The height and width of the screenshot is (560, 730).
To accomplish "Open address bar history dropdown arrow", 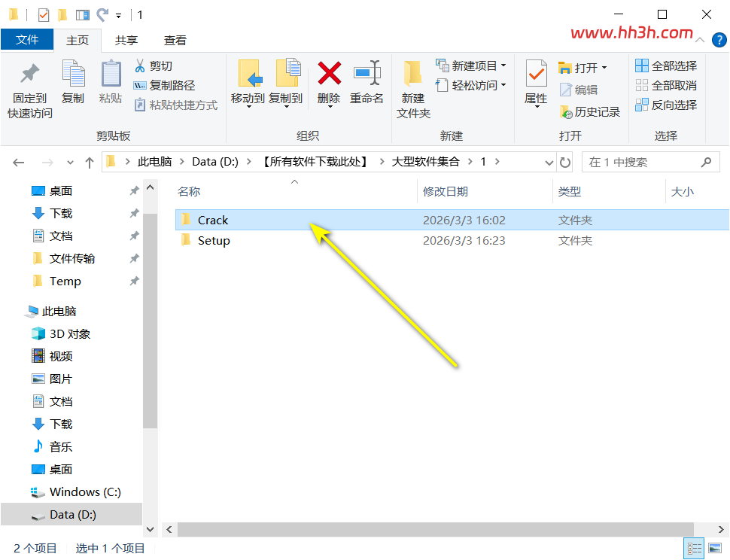I will pyautogui.click(x=549, y=163).
